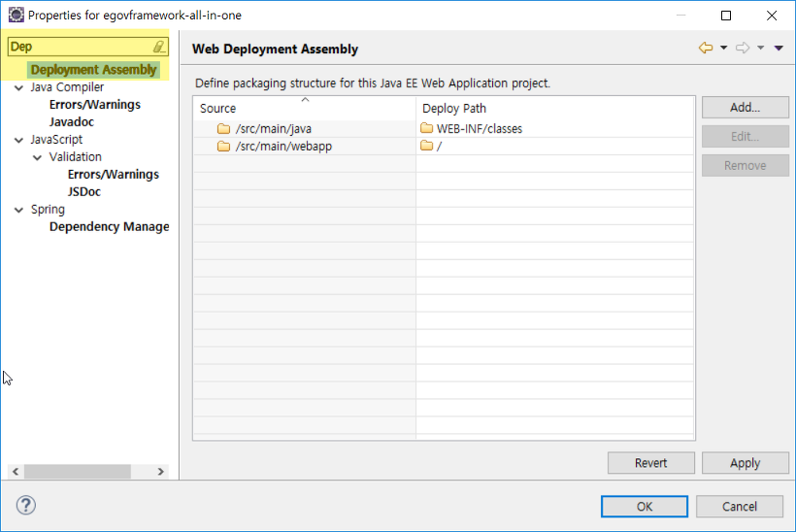The height and width of the screenshot is (532, 796).
Task: Confirm with the OK button
Action: (645, 507)
